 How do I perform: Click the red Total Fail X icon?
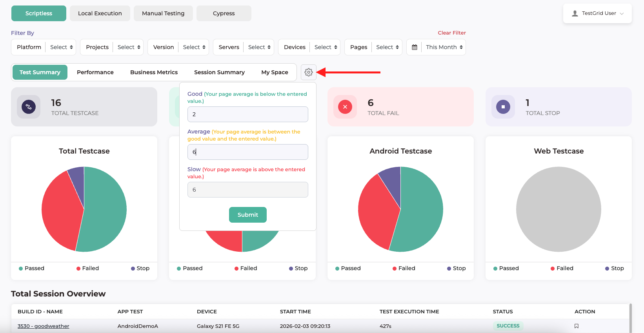345,107
